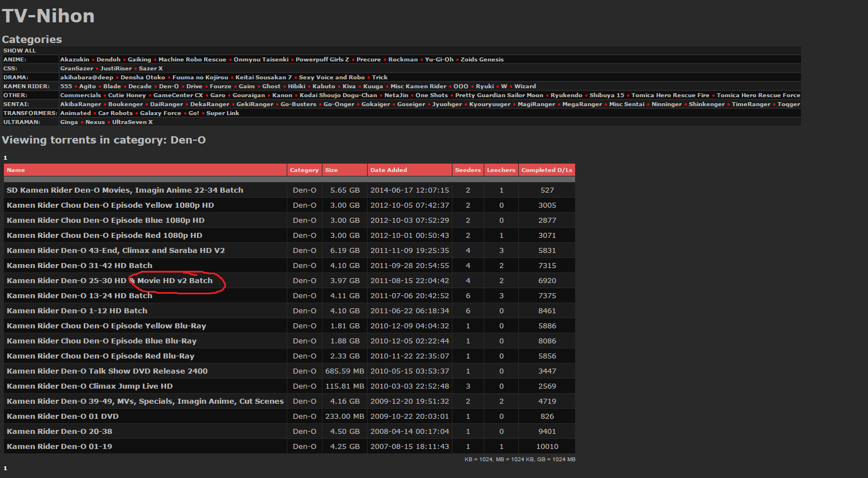868x478 pixels.
Task: Open Chou Den-O Episode Red Blu-Ray torrent
Action: click(x=100, y=356)
